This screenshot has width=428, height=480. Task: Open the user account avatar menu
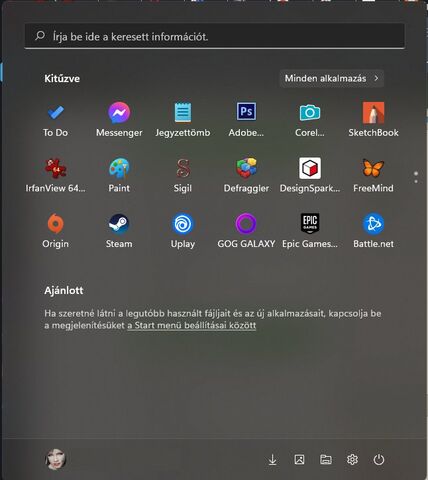tap(56, 459)
